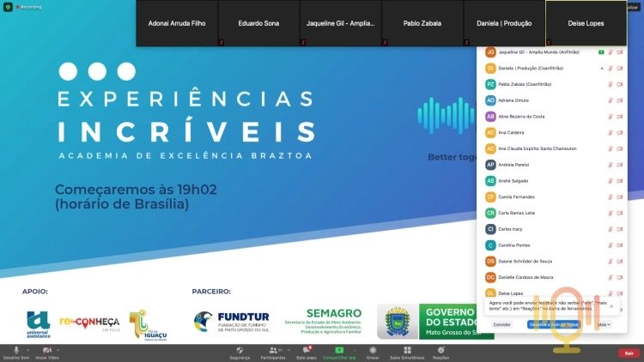Select the Deise Lopes video tile

[x=586, y=23]
